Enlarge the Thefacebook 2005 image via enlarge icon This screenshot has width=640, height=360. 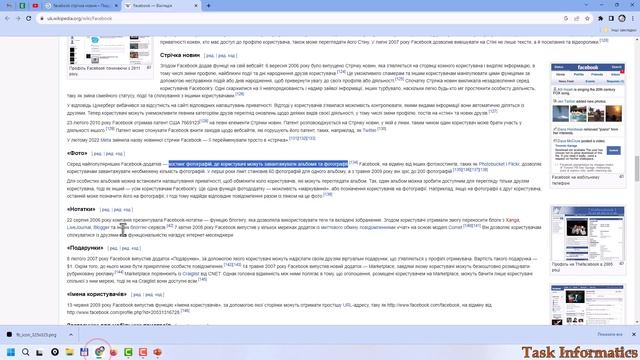coord(621,264)
